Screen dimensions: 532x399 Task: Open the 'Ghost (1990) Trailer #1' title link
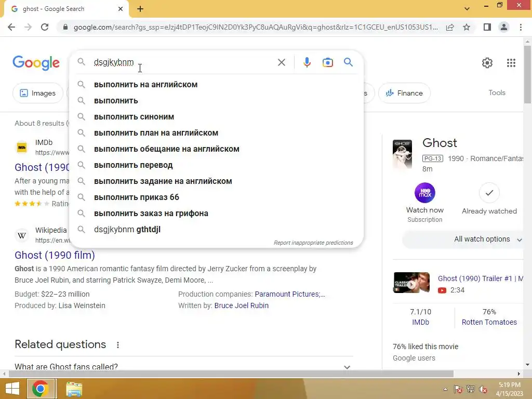(x=480, y=278)
